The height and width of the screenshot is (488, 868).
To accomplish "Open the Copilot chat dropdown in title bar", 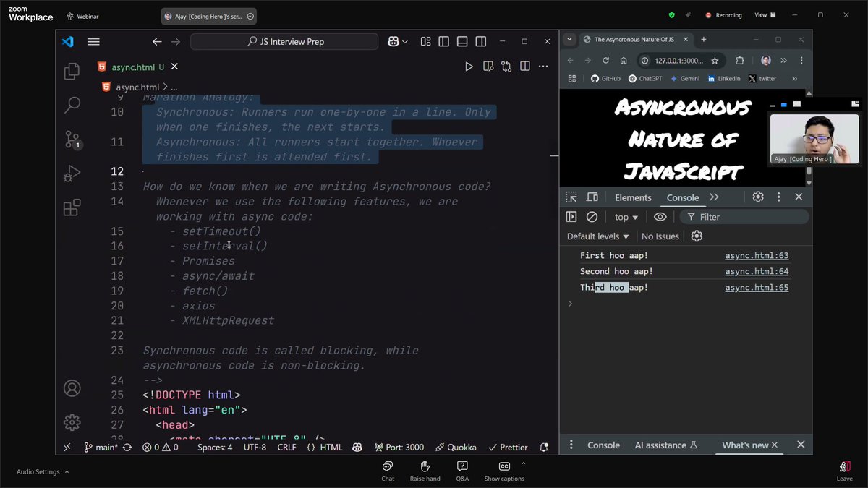I will point(404,42).
